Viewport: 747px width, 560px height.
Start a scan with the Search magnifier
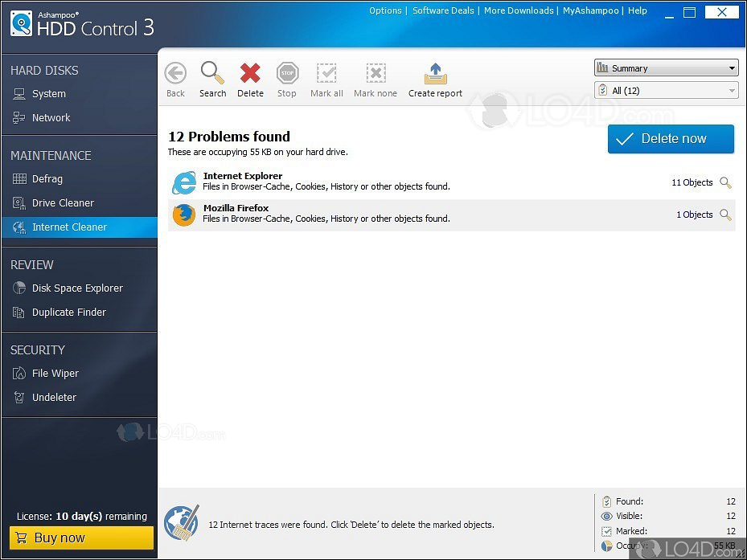coord(212,73)
